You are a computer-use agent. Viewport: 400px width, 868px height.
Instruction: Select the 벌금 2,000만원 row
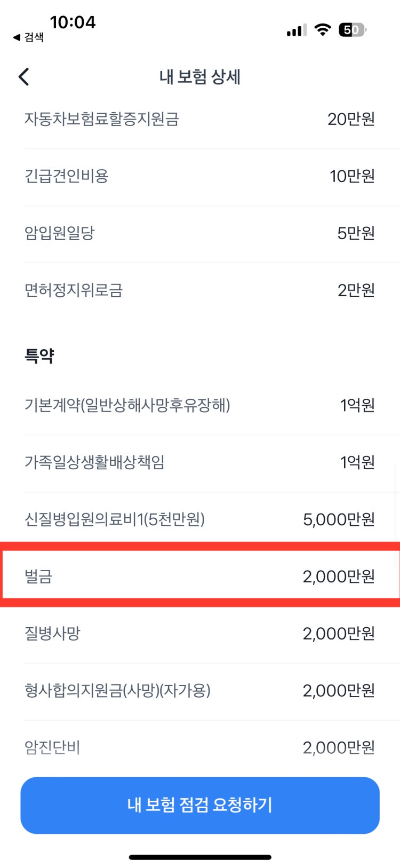pyautogui.click(x=200, y=576)
